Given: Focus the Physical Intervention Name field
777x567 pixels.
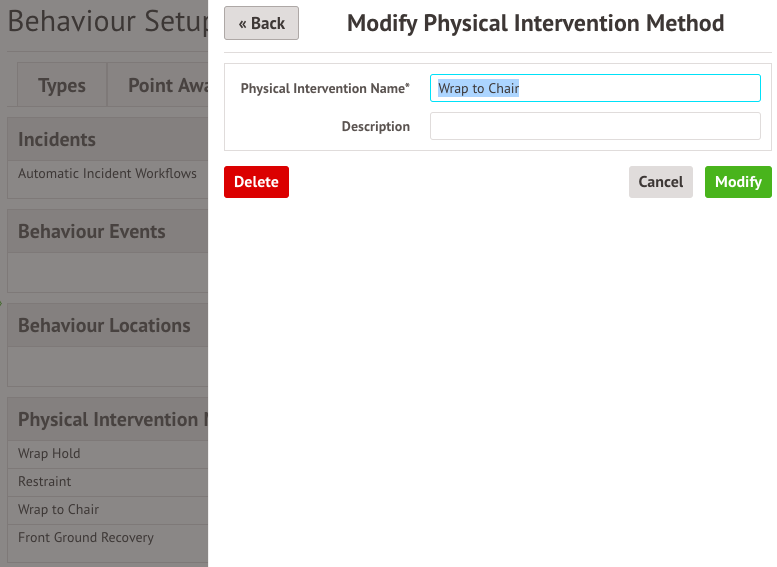Looking at the screenshot, I should [x=595, y=88].
